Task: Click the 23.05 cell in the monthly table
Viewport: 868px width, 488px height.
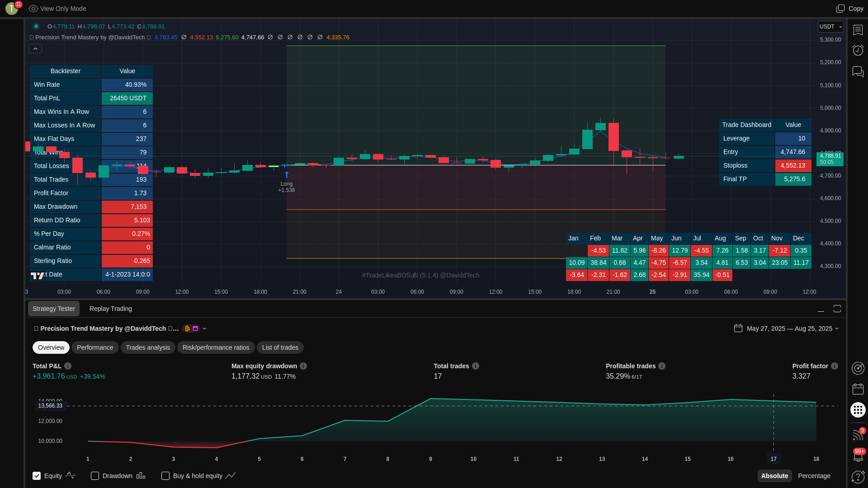Action: point(779,263)
